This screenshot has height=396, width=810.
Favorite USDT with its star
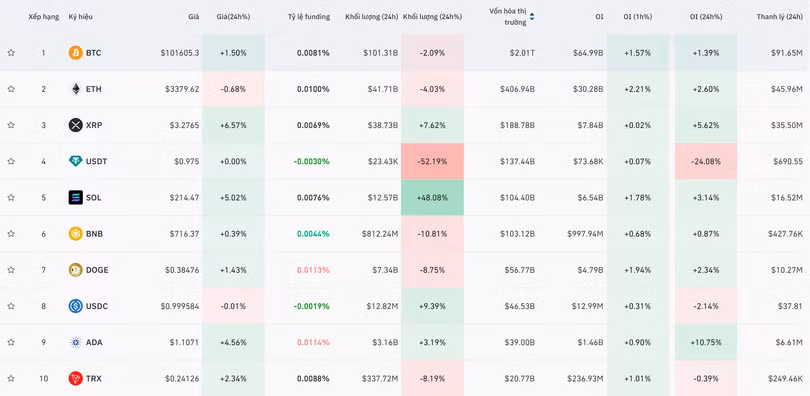pyautogui.click(x=11, y=161)
